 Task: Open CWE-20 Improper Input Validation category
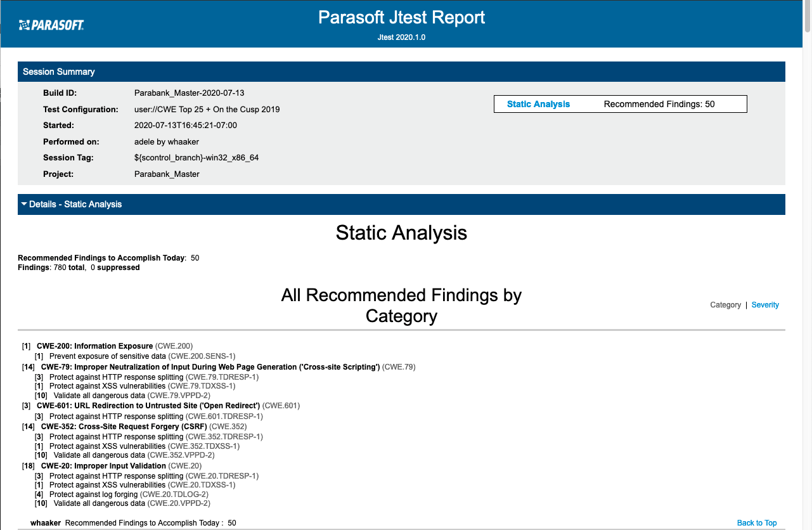pyautogui.click(x=103, y=466)
